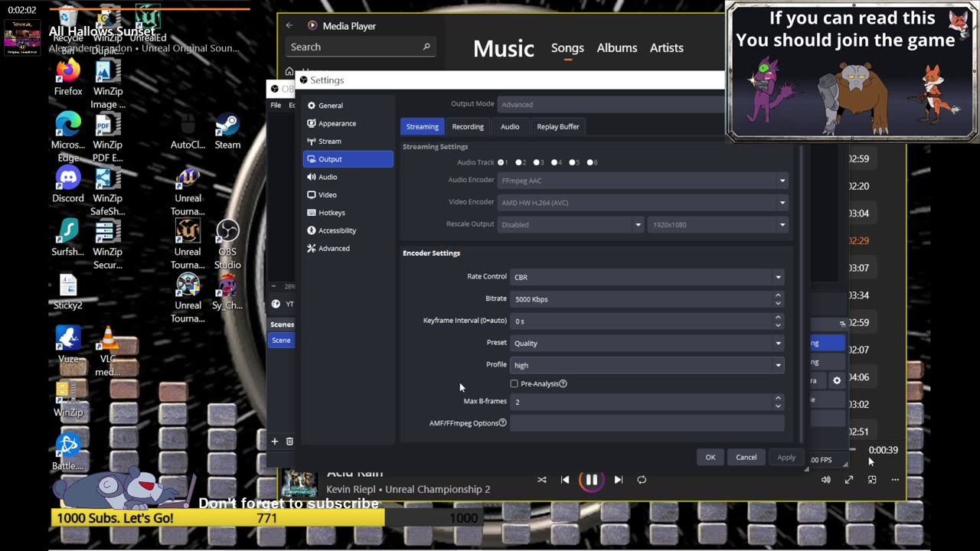Image resolution: width=980 pixels, height=551 pixels.
Task: Click the Media Player volume icon
Action: coord(826,480)
